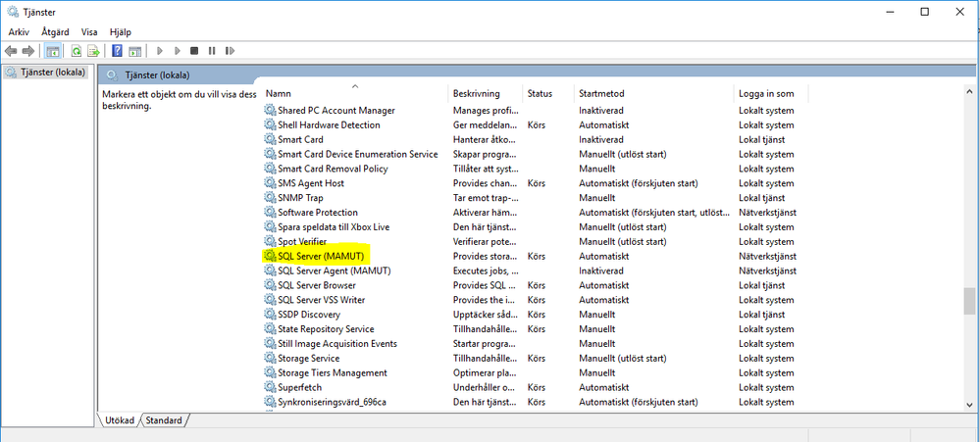Click gear icon beside Synkroniseringsvärd_696ca
The width and height of the screenshot is (980, 442).
coord(270,402)
